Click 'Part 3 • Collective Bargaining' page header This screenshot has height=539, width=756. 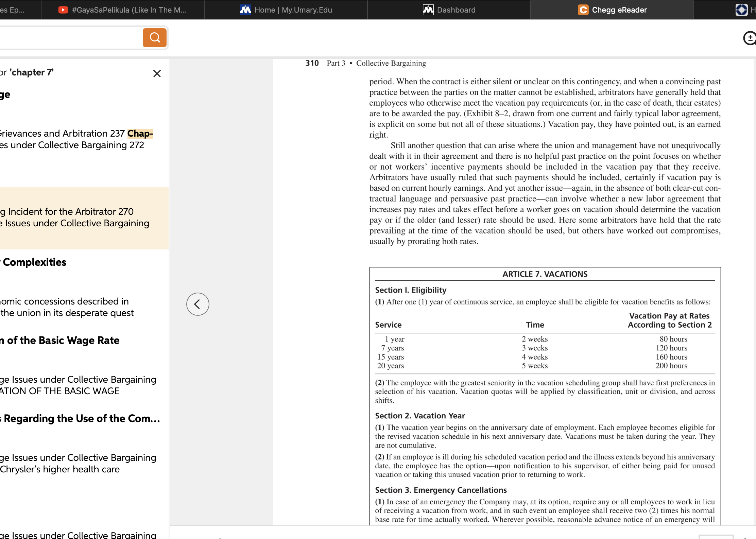coord(376,63)
